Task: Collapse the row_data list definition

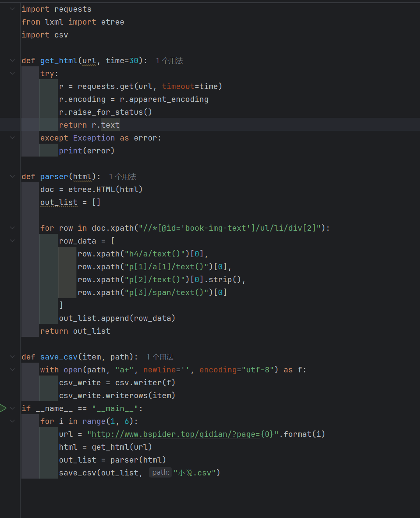Action: (12, 240)
